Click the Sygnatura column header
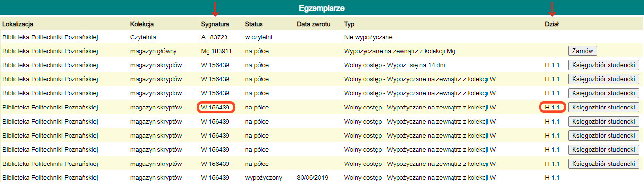644x182 pixels. click(x=215, y=24)
